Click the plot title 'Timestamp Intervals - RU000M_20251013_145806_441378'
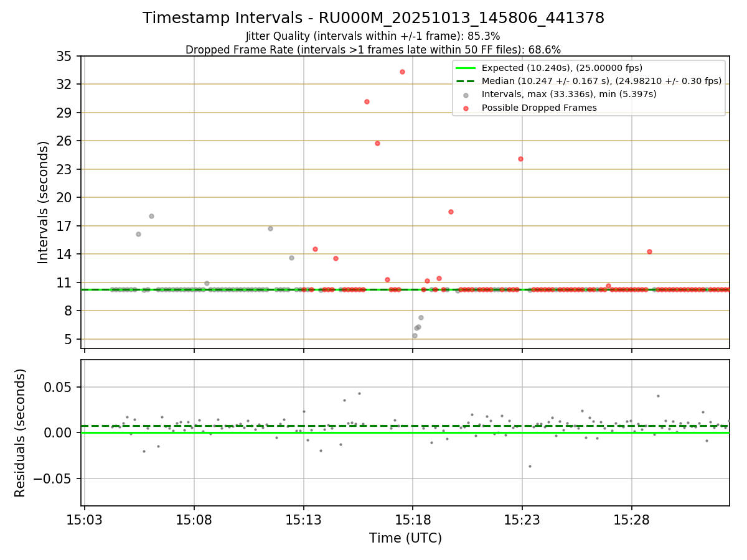Viewport: 747px width, 560px height. point(374,18)
